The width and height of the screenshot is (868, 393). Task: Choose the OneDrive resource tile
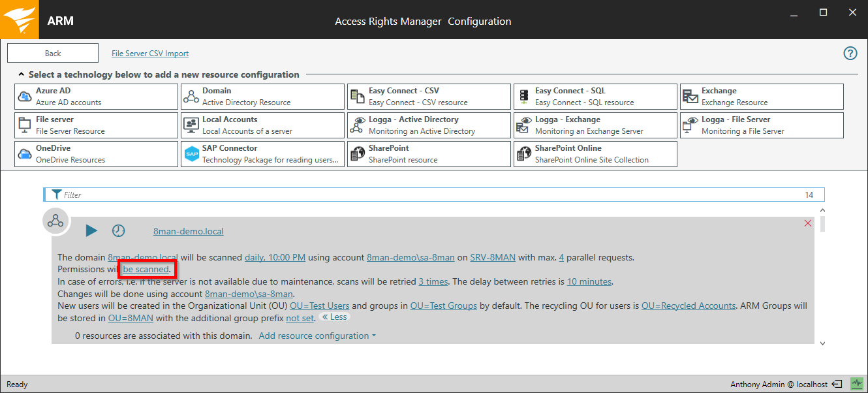click(96, 154)
